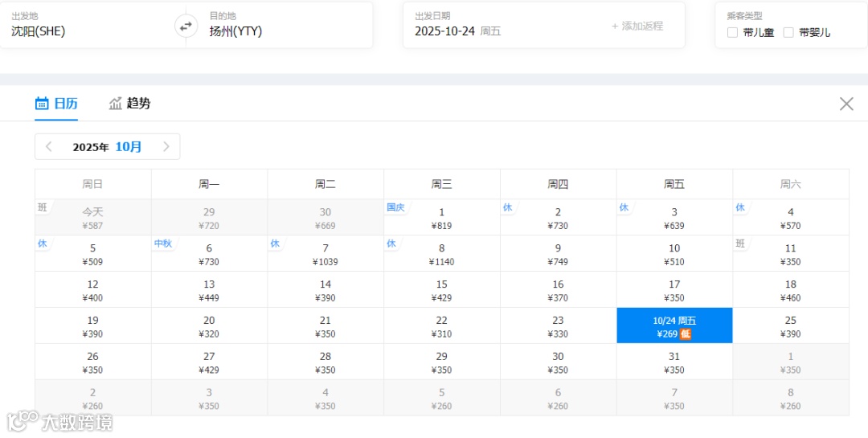Select October 5 priced ¥509
Image resolution: width=868 pixels, height=438 pixels.
coord(93,254)
